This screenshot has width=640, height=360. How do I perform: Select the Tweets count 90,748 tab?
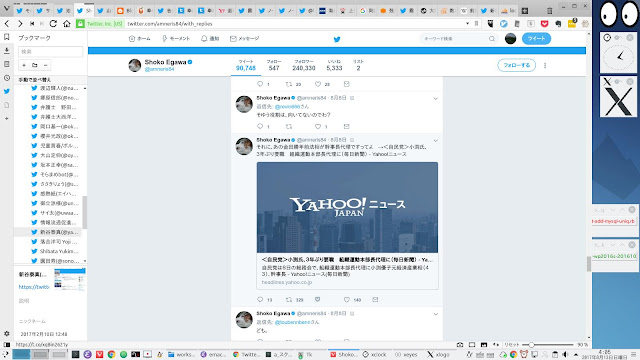(x=246, y=65)
